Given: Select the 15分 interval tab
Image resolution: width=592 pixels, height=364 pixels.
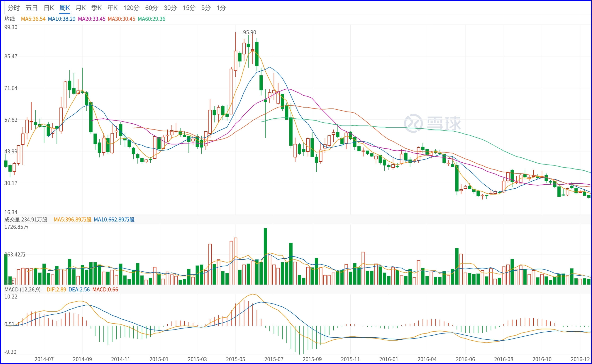Looking at the screenshot, I should click(189, 8).
